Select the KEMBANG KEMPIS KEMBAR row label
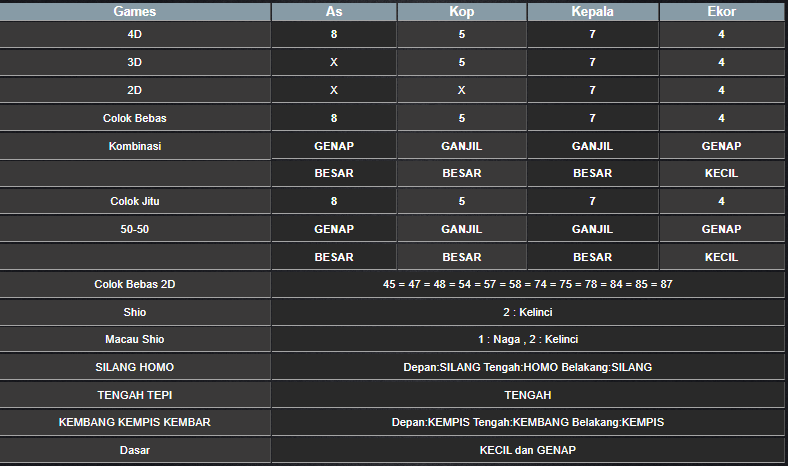 point(135,422)
